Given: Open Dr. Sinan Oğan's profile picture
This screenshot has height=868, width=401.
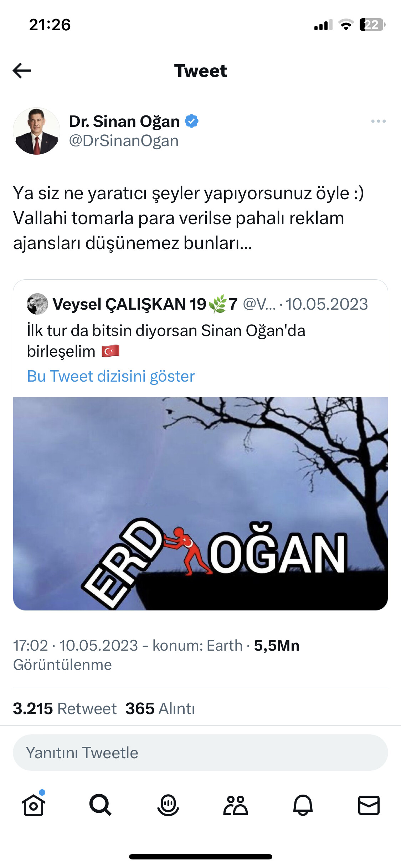Looking at the screenshot, I should point(36,131).
